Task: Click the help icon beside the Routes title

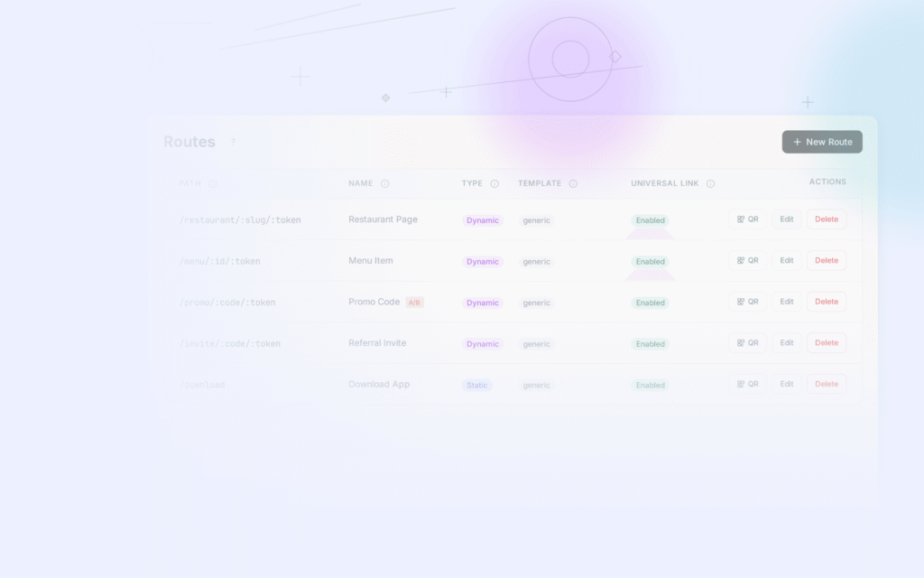Action: pos(233,142)
